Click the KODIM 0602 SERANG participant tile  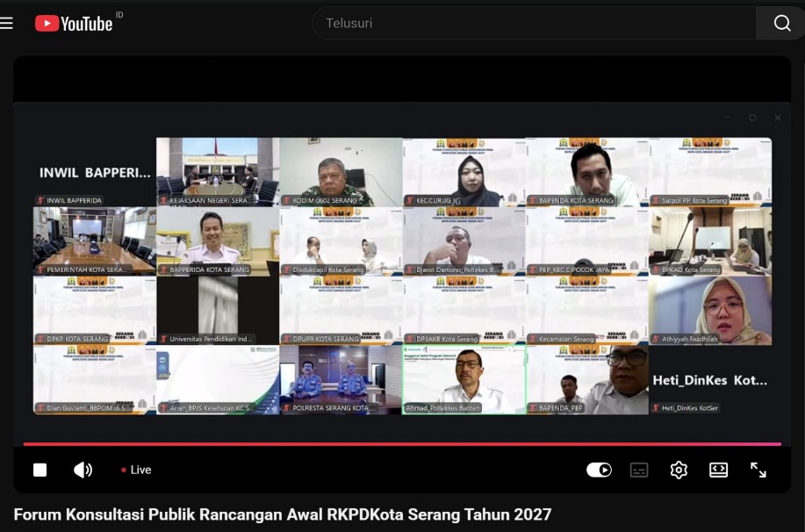click(x=341, y=172)
